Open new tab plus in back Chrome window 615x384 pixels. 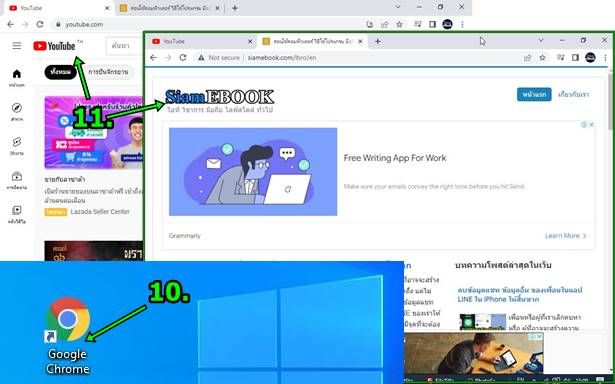[x=235, y=8]
